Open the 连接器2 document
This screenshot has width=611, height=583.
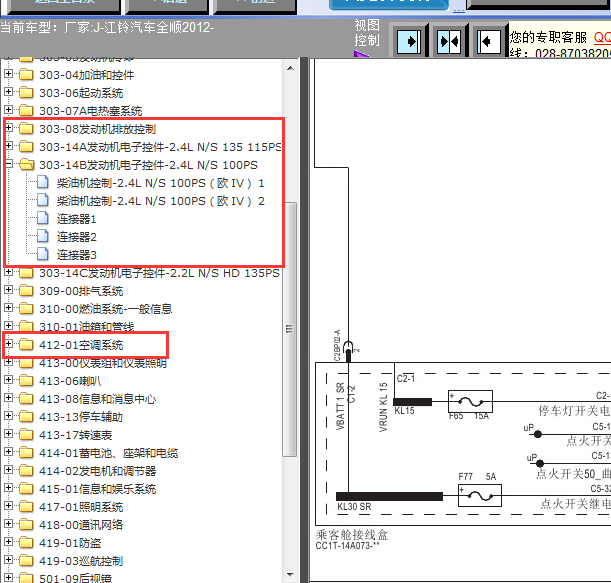click(76, 237)
